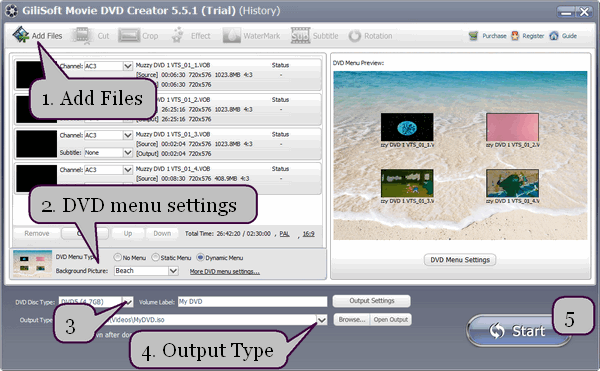Click the (History) title bar text

click(x=260, y=11)
